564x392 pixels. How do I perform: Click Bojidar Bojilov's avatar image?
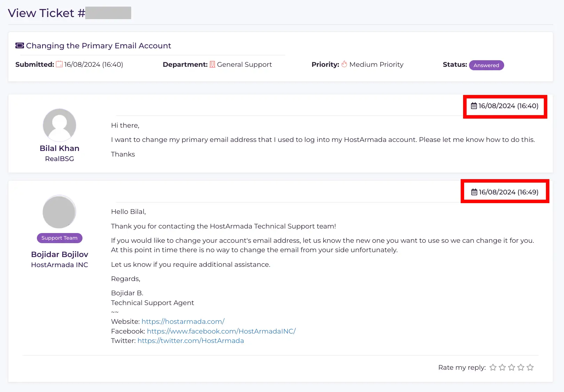coord(59,211)
